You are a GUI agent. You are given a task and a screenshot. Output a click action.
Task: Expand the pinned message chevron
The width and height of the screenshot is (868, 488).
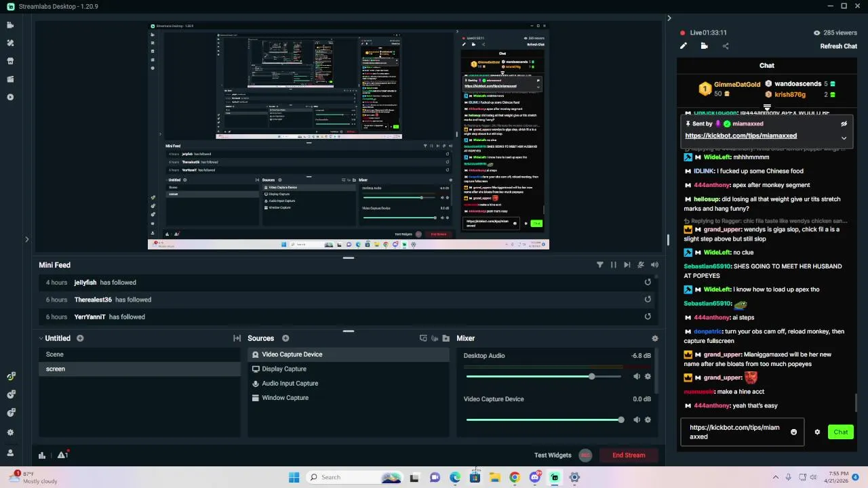pyautogui.click(x=844, y=138)
